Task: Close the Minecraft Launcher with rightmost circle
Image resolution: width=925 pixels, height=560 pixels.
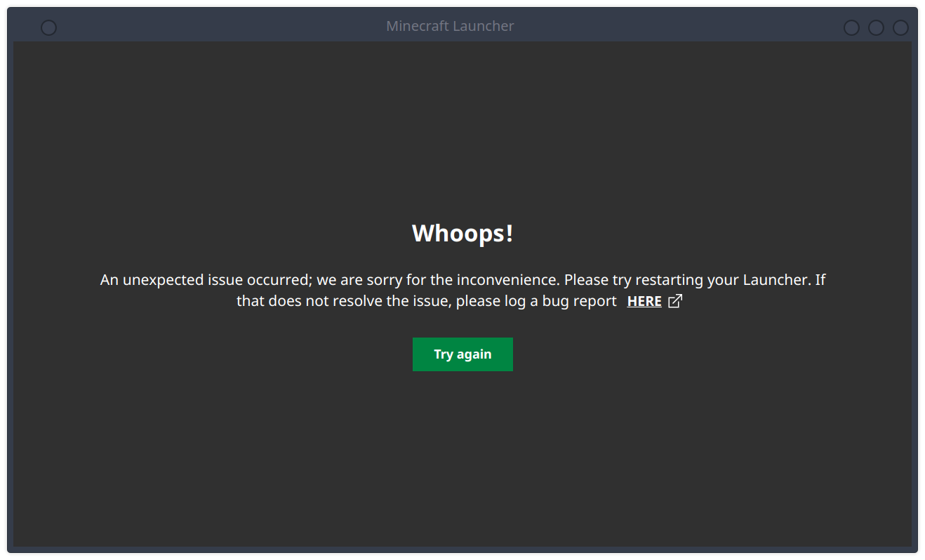Action: tap(900, 27)
